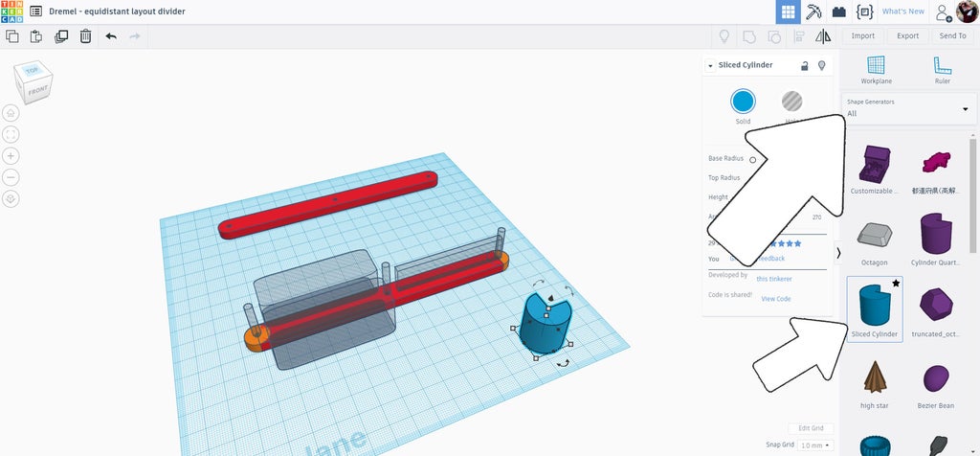Image resolution: width=980 pixels, height=456 pixels.
Task: Hide the Sliced Cylinder with the lightbulb
Action: (822, 65)
